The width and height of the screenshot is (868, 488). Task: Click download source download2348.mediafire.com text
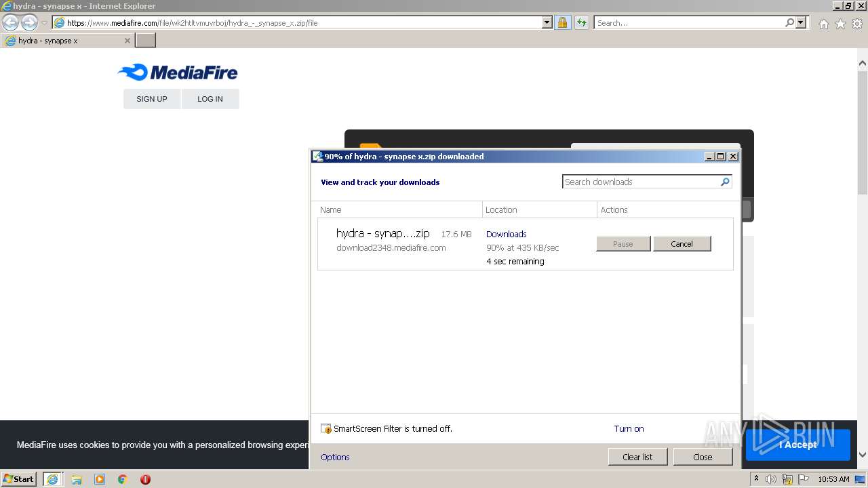(x=391, y=247)
